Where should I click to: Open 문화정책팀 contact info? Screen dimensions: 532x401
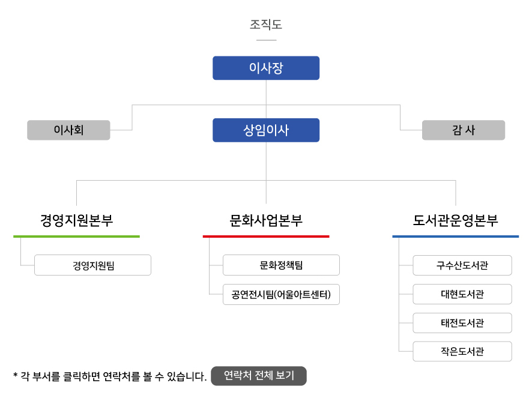click(281, 265)
